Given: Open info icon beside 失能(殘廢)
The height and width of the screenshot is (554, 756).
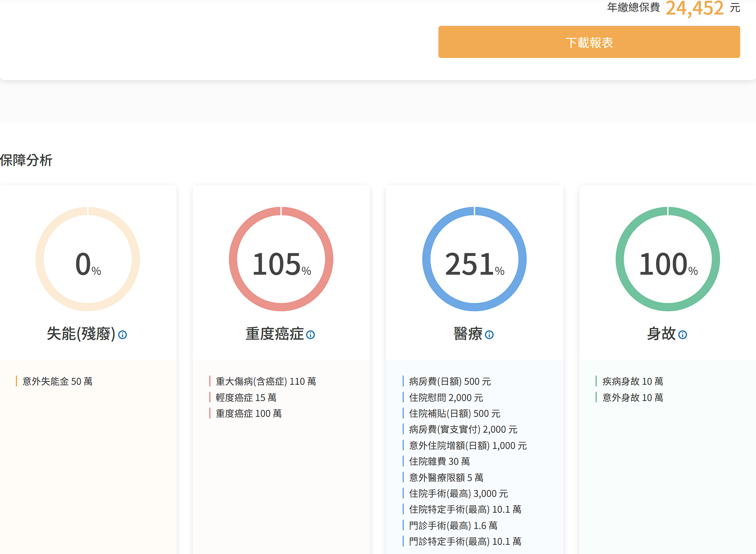Looking at the screenshot, I should click(x=123, y=335).
